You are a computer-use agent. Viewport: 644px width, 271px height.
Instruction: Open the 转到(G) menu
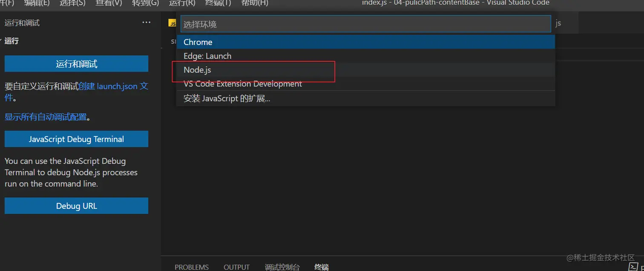[x=146, y=3]
